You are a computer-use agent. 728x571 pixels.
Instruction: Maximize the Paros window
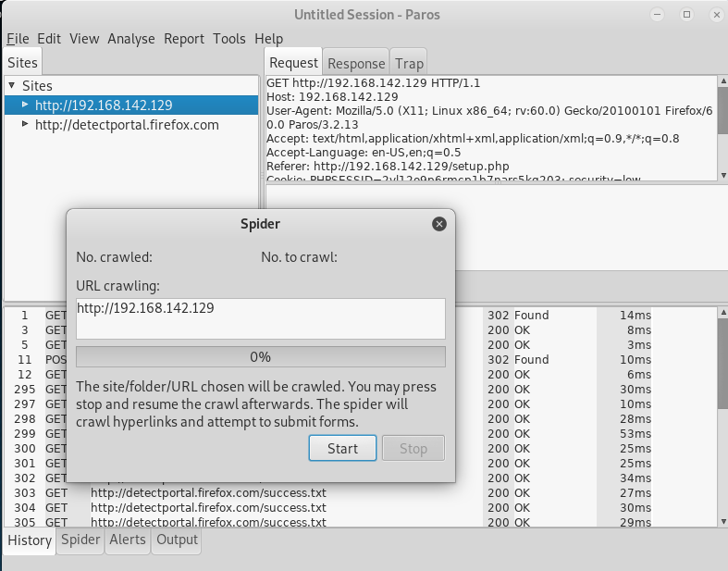(x=686, y=15)
